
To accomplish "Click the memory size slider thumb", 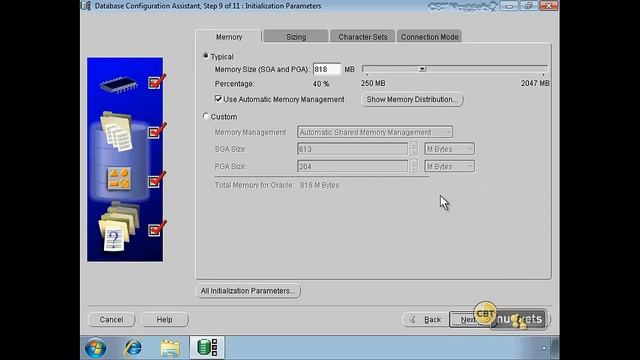I will pos(422,69).
